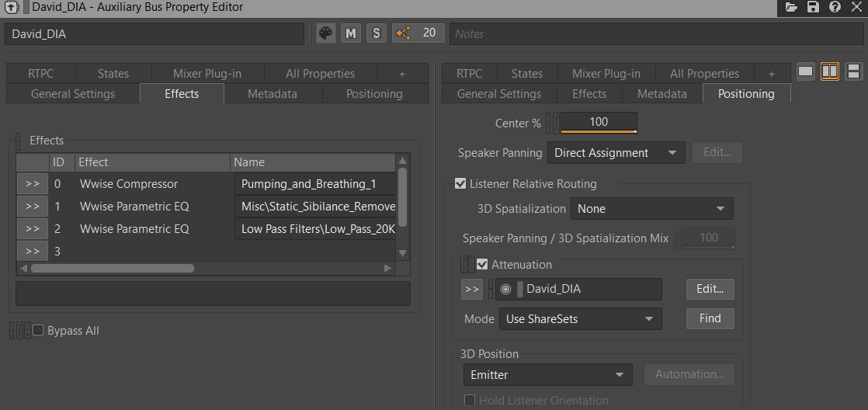Open the folder icon in title bar
Screen dimensions: 868x410
point(791,7)
